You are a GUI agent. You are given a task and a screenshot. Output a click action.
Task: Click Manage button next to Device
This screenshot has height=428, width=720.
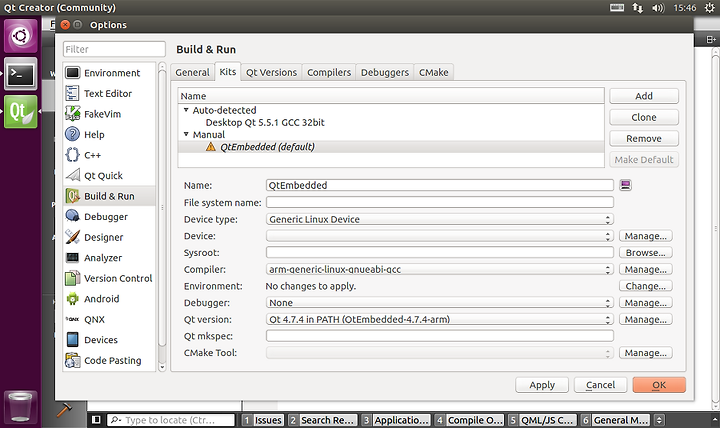[x=646, y=236]
